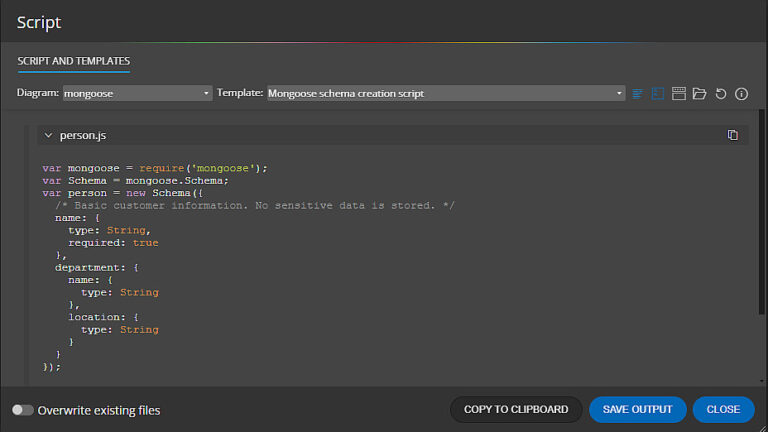This screenshot has width=768, height=432.
Task: Click the blue script preview icon
Action: [x=658, y=93]
